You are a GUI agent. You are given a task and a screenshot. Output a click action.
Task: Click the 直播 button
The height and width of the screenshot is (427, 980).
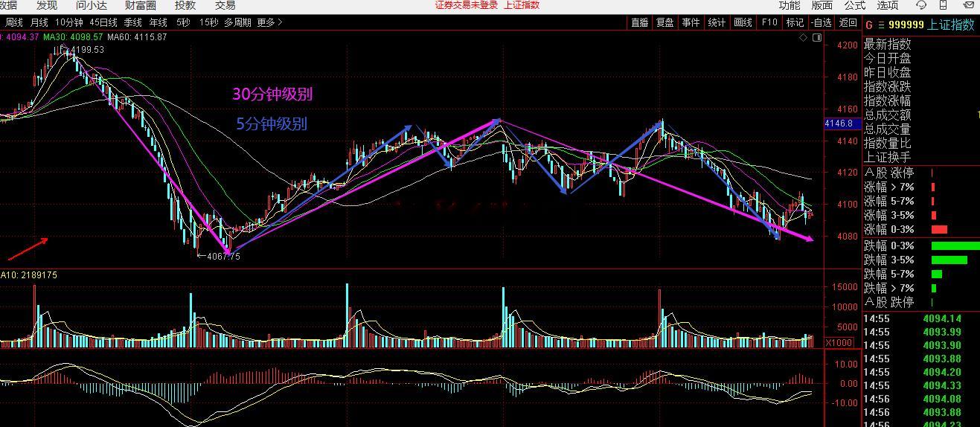tap(640, 22)
